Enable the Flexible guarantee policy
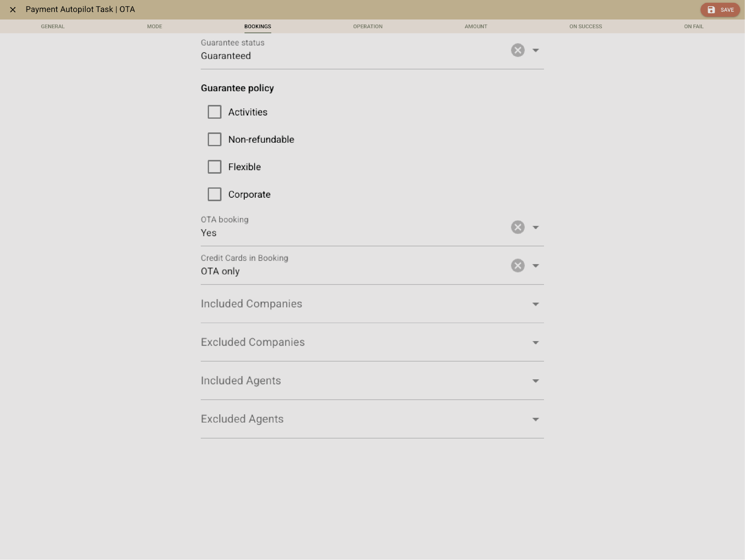This screenshot has height=560, width=745. [x=214, y=167]
